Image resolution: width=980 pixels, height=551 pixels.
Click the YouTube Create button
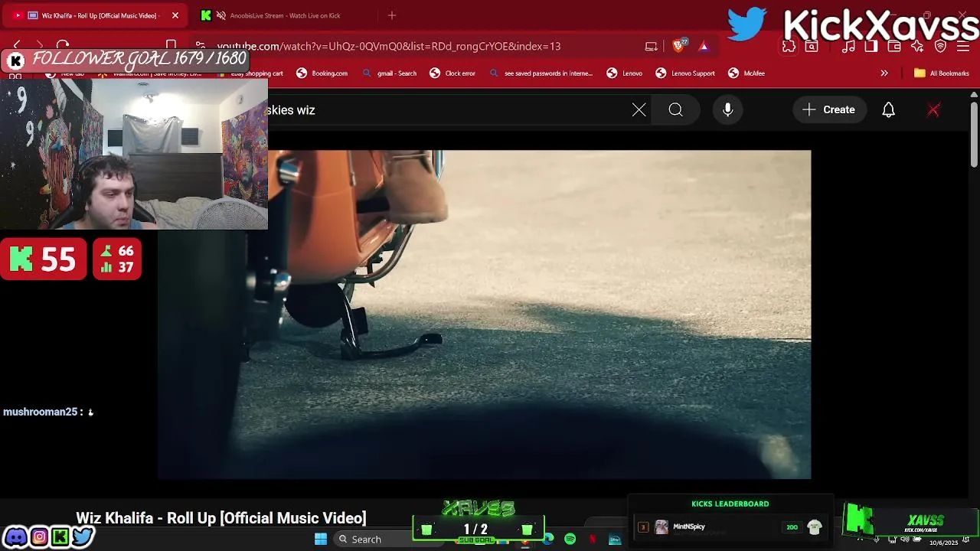coord(829,110)
